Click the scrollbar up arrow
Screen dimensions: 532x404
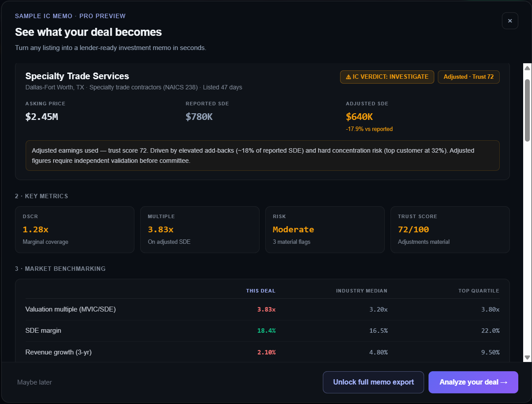(527, 68)
